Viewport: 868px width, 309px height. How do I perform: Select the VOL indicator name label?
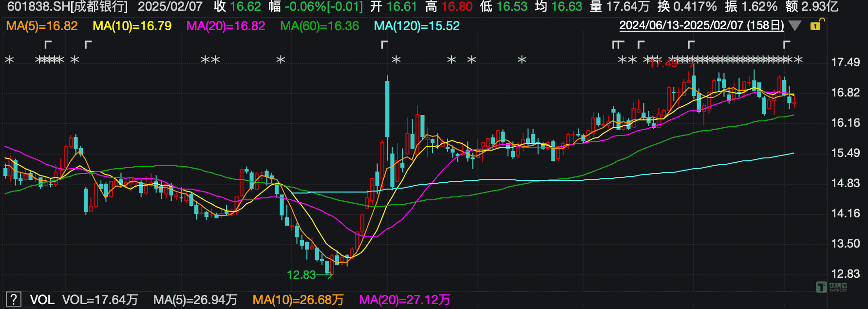point(42,299)
